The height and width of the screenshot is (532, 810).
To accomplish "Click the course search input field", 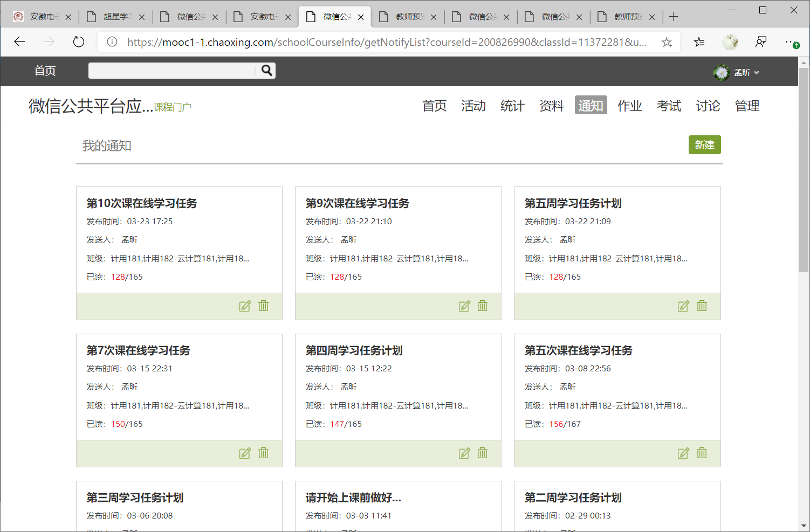I will pyautogui.click(x=171, y=71).
